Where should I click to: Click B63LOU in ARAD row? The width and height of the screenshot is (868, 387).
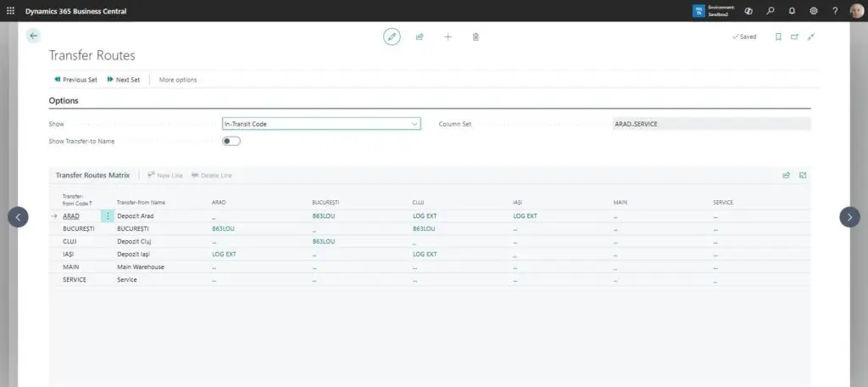click(x=323, y=216)
